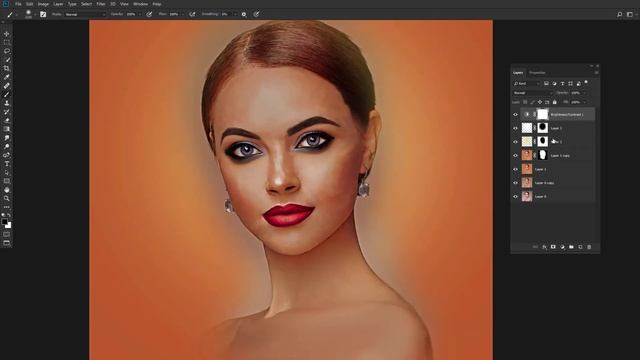Hide the Brightness/Contrast 1 layer
Image resolution: width=640 pixels, height=360 pixels.
tap(515, 115)
